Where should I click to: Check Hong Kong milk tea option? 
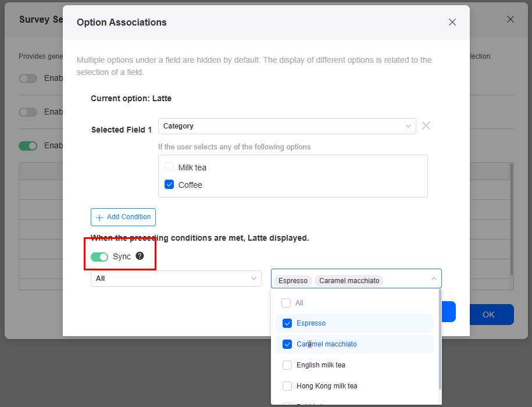[x=287, y=386]
